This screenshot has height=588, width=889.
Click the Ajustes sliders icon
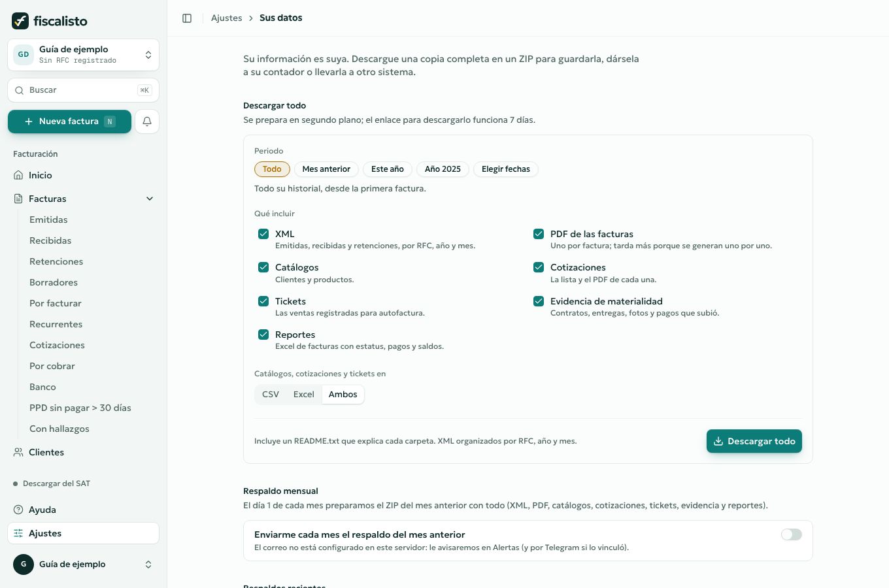[18, 533]
